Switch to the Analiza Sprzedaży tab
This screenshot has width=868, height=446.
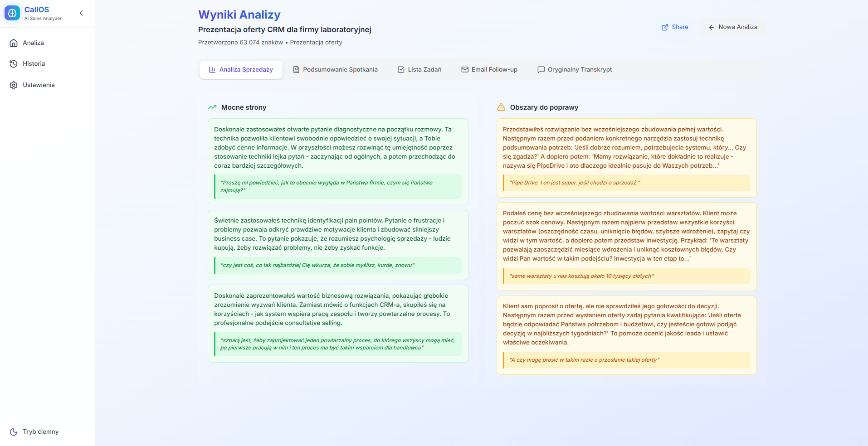click(241, 70)
